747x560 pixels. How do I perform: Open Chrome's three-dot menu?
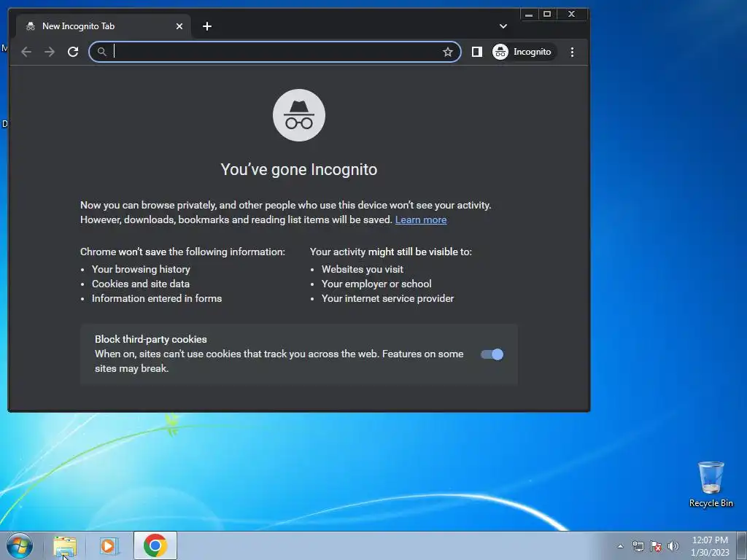[x=572, y=52]
